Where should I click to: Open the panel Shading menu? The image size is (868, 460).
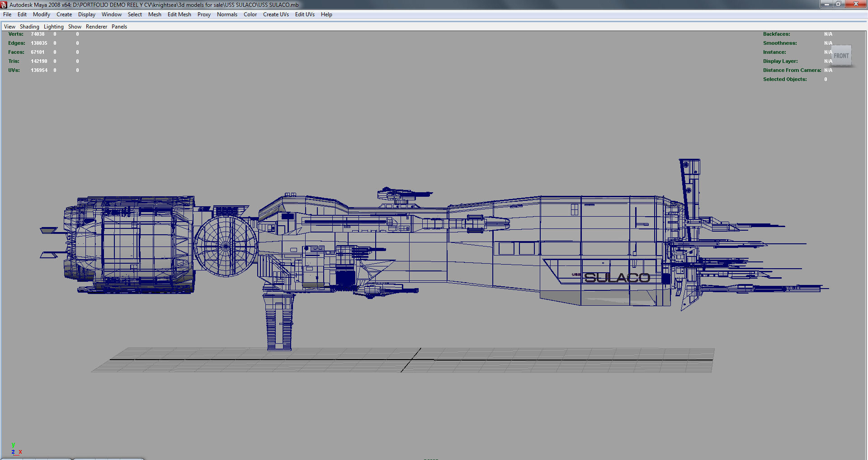tap(29, 27)
